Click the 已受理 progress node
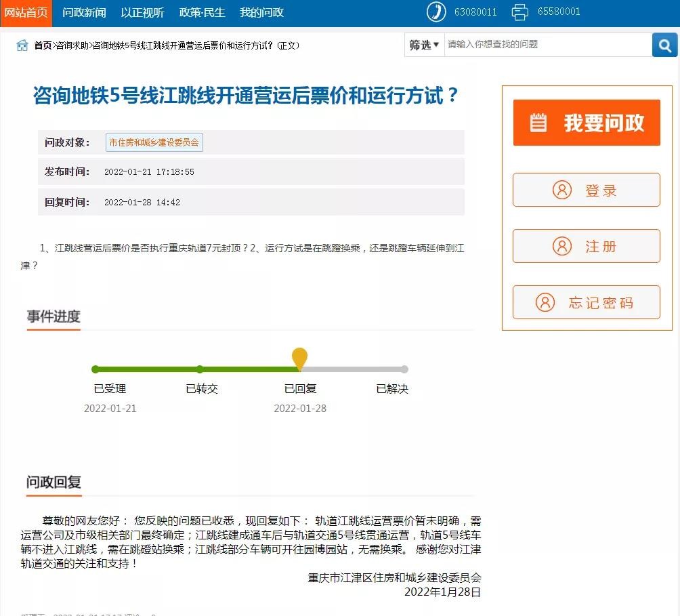This screenshot has width=680, height=616. tap(95, 369)
